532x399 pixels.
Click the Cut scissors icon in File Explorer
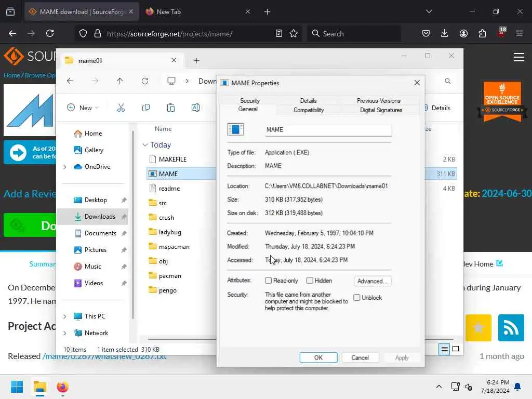pos(121,108)
